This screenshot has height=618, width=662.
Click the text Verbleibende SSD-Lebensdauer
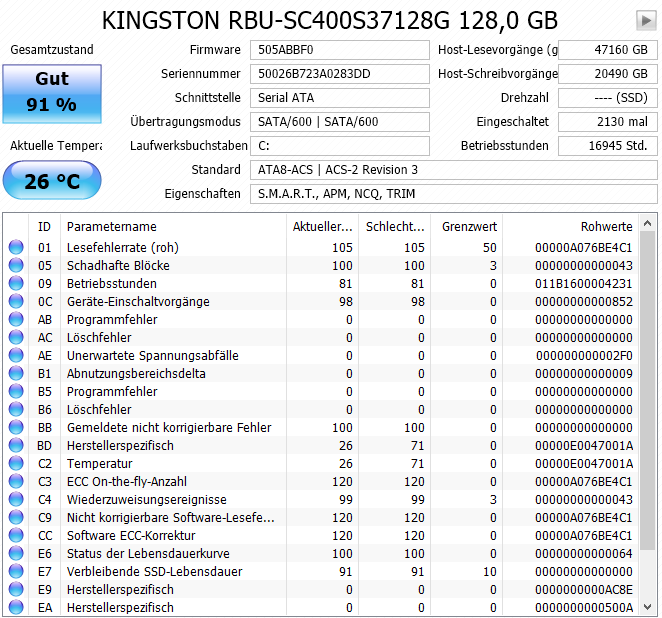point(155,572)
